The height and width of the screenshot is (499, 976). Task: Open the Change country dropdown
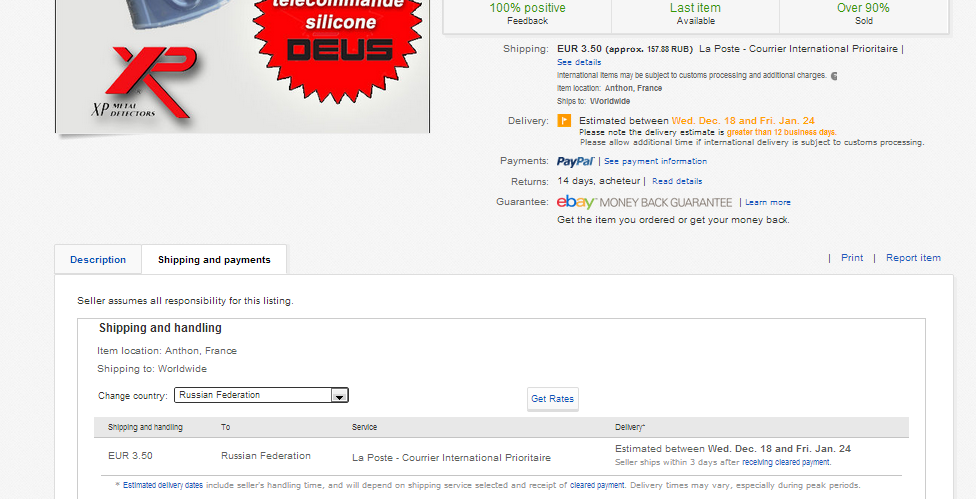point(254,395)
